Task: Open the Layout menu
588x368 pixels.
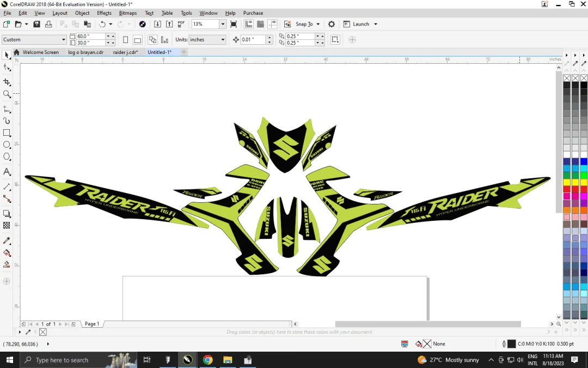Action: [60, 13]
